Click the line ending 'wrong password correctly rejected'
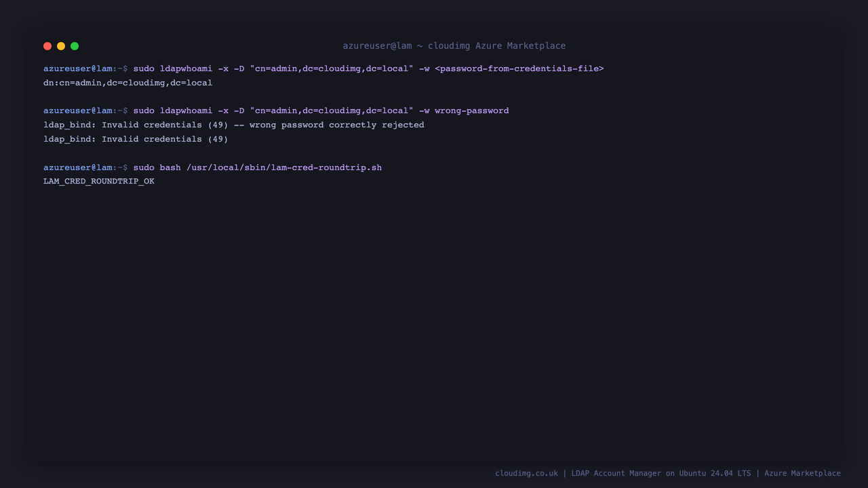Screen dimensions: 868x488 [x=234, y=125]
